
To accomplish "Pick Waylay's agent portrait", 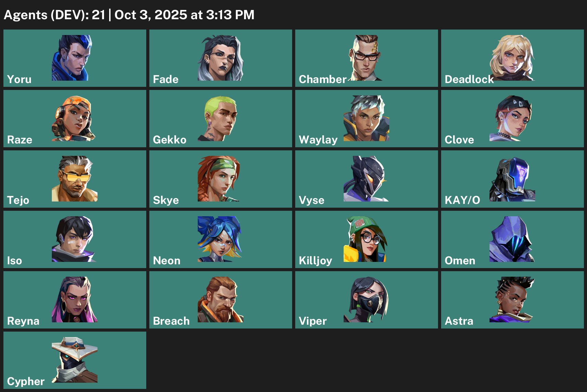I will [366, 118].
